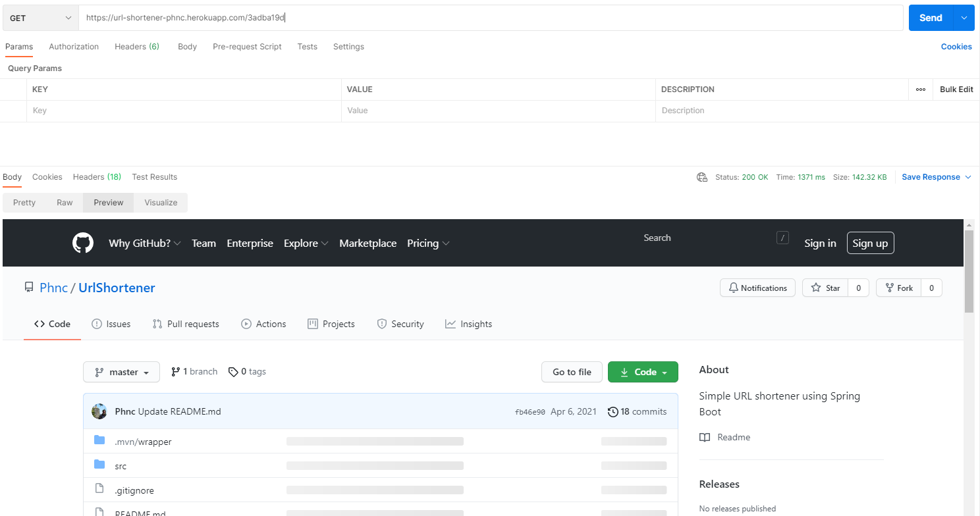980x516 pixels.
Task: Open the Security repository tab
Action: (x=400, y=324)
